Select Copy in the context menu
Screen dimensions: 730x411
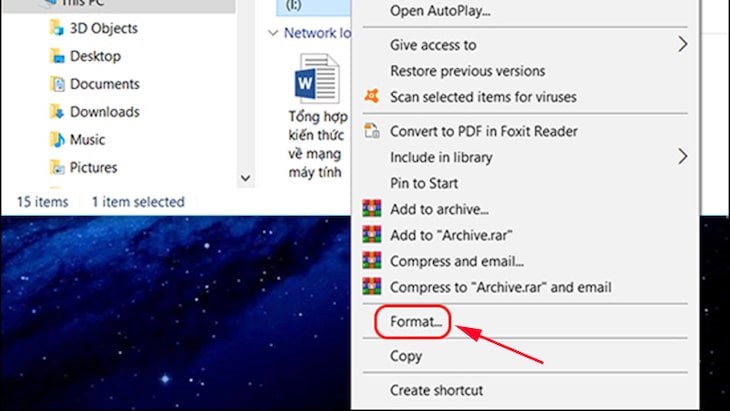tap(406, 356)
